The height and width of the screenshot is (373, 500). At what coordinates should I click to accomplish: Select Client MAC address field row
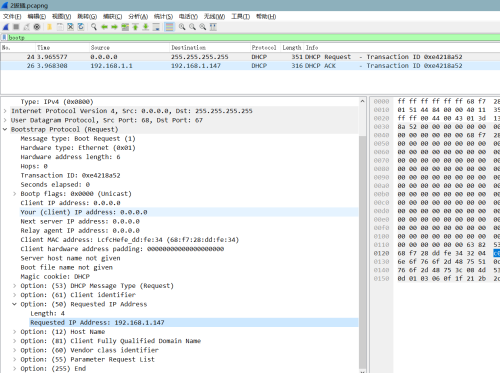point(130,240)
